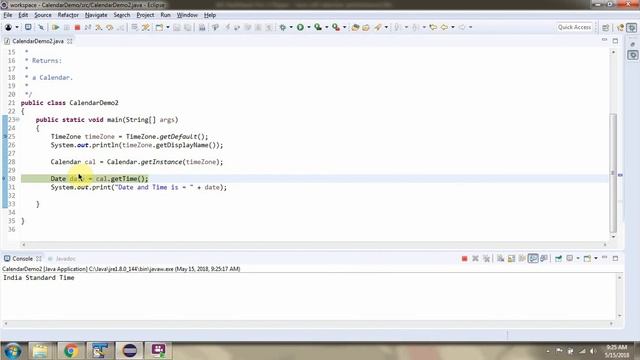Click the Debug bug icon in toolbar

point(282,27)
